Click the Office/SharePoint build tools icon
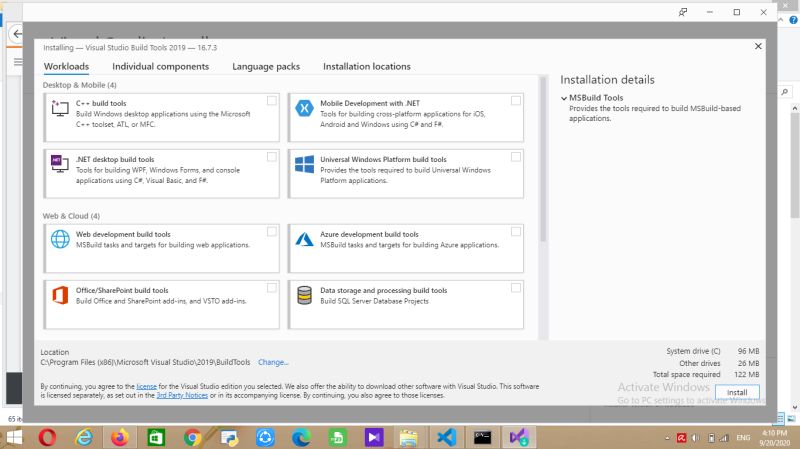This screenshot has height=449, width=800. tap(60, 295)
